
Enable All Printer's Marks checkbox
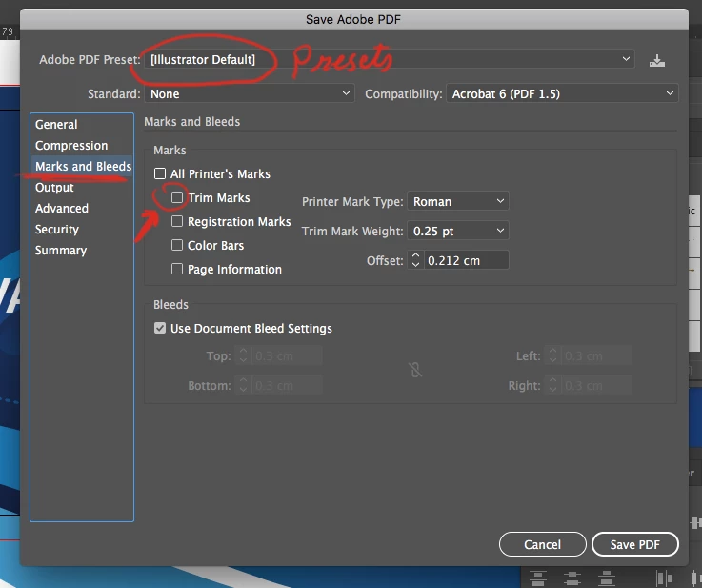coord(160,173)
